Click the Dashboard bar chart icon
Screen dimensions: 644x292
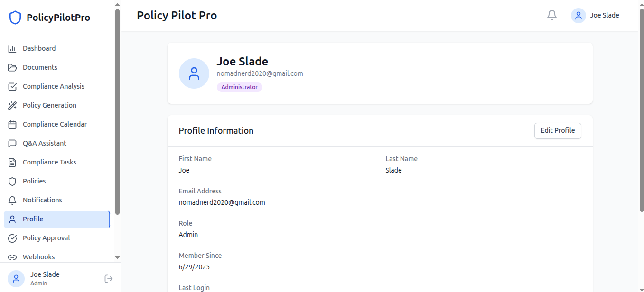(12, 48)
